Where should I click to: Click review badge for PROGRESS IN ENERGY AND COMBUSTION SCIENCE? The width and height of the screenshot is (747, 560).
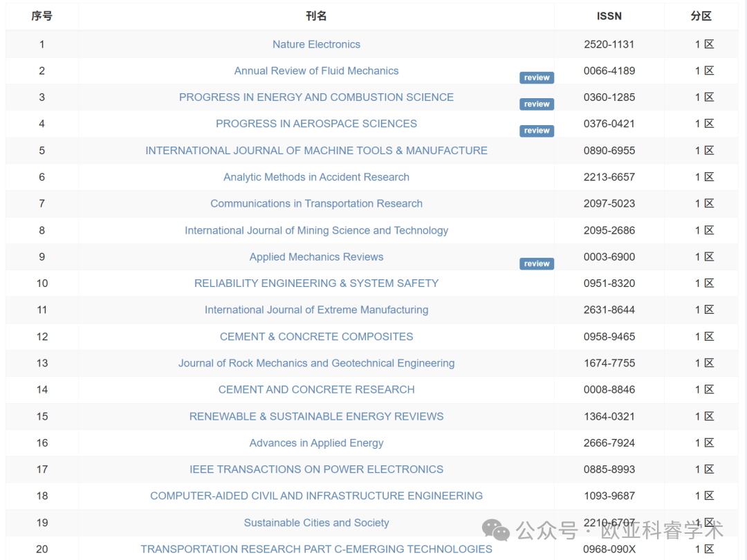(537, 104)
